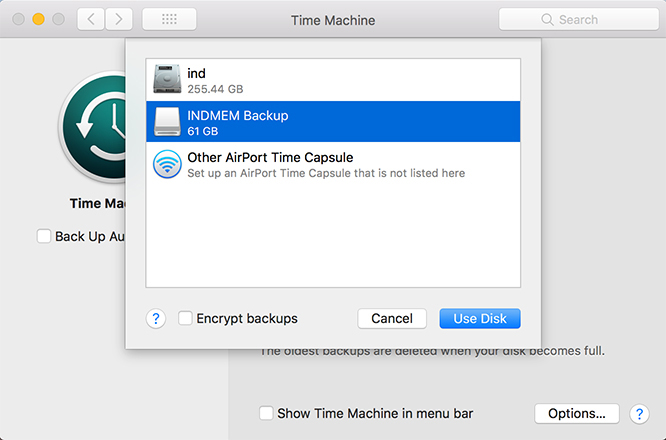This screenshot has height=440, width=666.
Task: Cancel the disk selection dialog
Action: [392, 319]
